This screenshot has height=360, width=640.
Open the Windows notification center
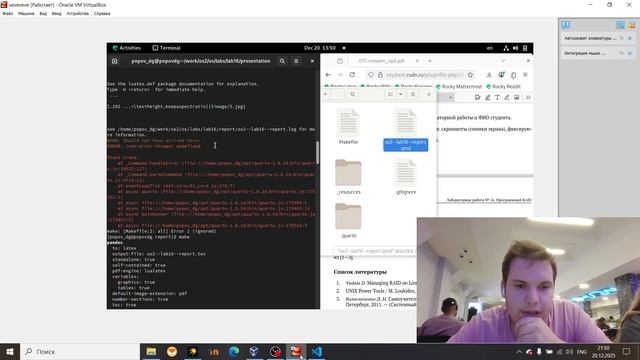(627, 351)
